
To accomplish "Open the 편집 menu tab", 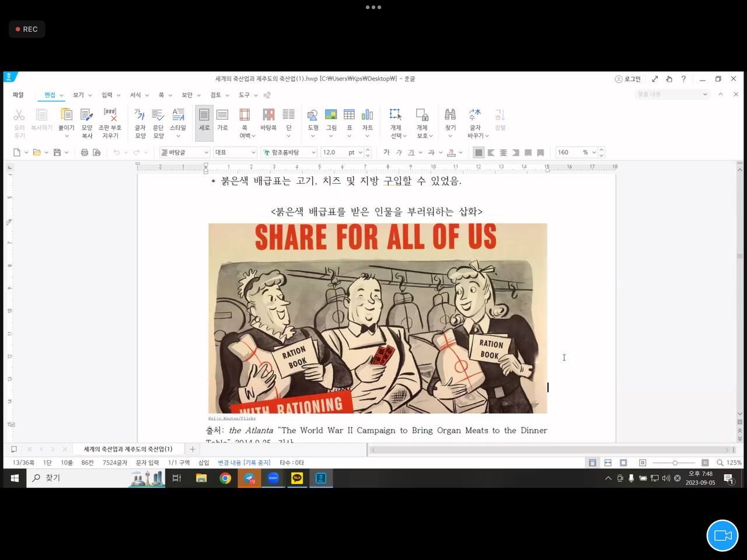I will click(x=50, y=95).
